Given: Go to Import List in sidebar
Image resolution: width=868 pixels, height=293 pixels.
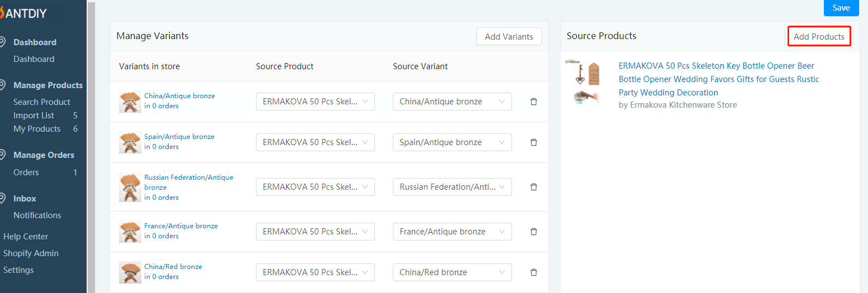Looking at the screenshot, I should click(34, 116).
